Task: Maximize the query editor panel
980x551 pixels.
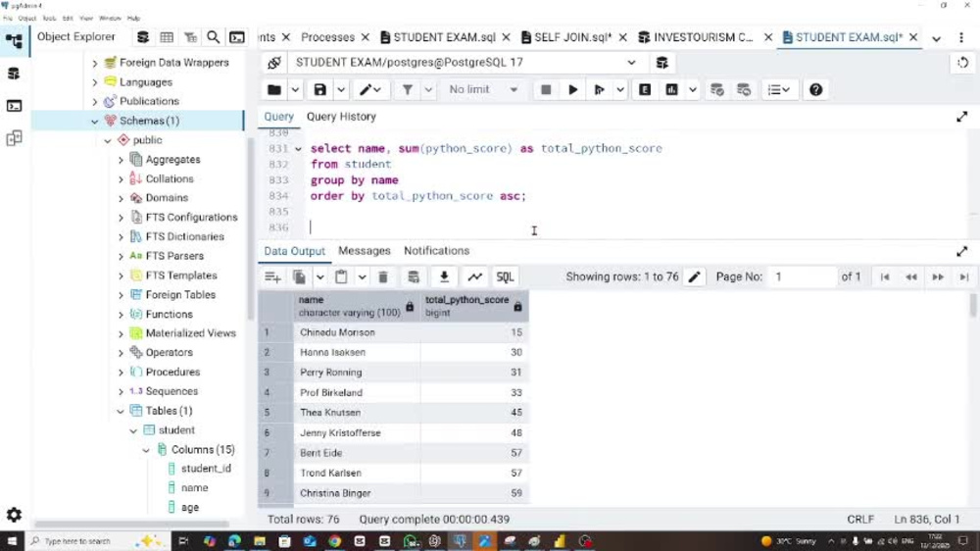Action: pyautogui.click(x=962, y=117)
